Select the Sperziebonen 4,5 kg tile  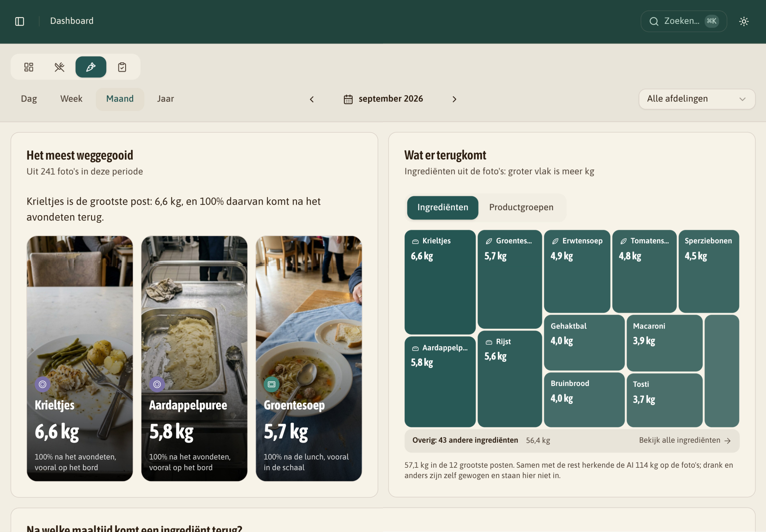(x=709, y=271)
